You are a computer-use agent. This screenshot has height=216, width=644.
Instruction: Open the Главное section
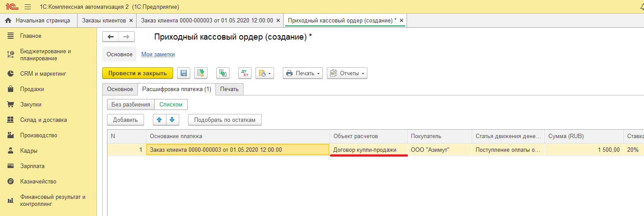point(31,36)
